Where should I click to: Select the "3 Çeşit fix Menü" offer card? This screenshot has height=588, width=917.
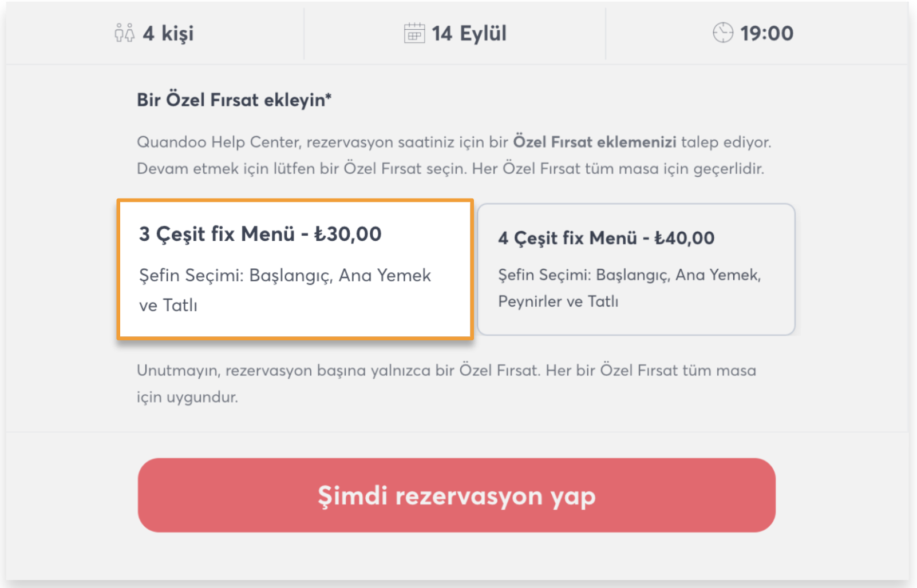295,269
